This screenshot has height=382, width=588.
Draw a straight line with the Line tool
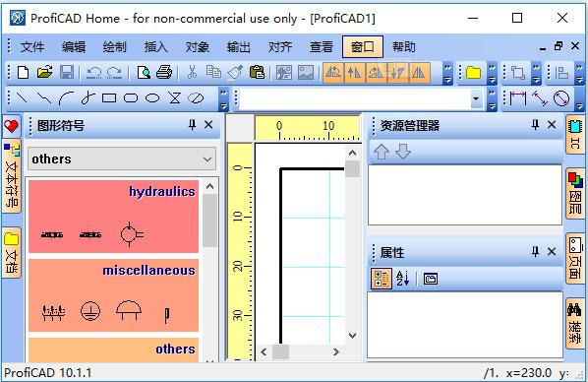[22, 98]
